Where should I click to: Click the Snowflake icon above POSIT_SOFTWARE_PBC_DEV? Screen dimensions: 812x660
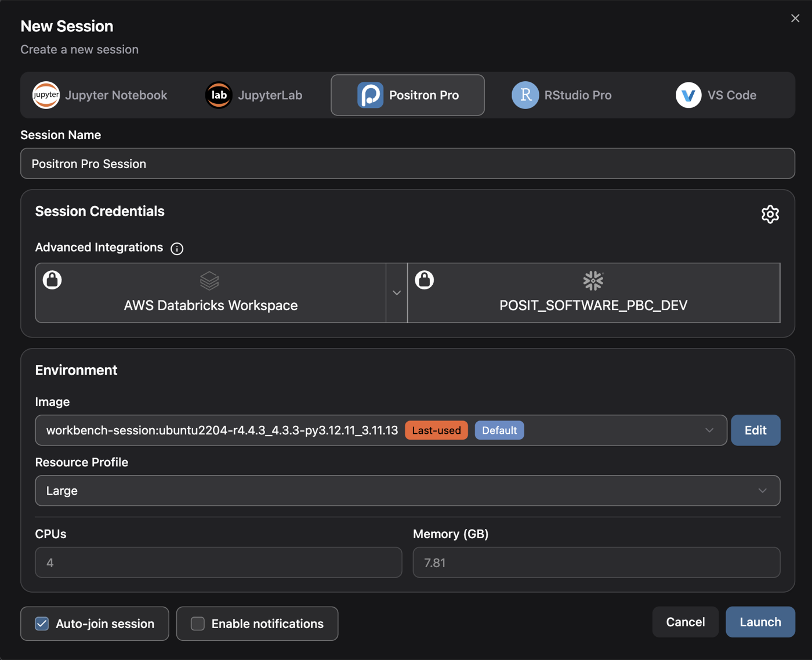[x=593, y=281]
